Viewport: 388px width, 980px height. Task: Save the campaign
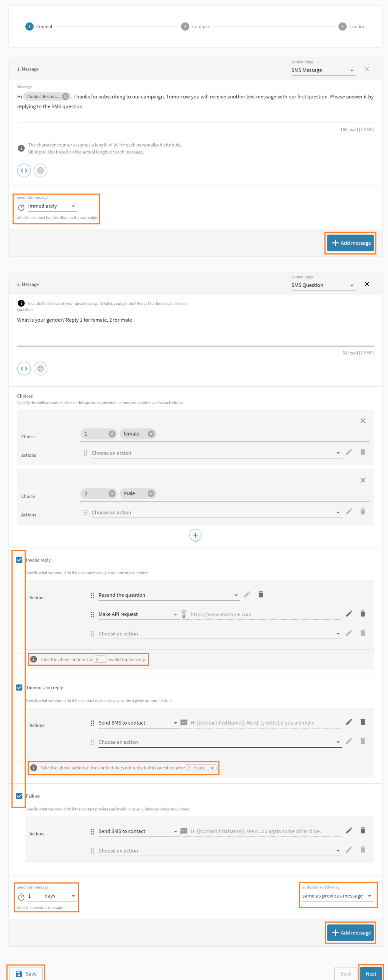[x=26, y=973]
